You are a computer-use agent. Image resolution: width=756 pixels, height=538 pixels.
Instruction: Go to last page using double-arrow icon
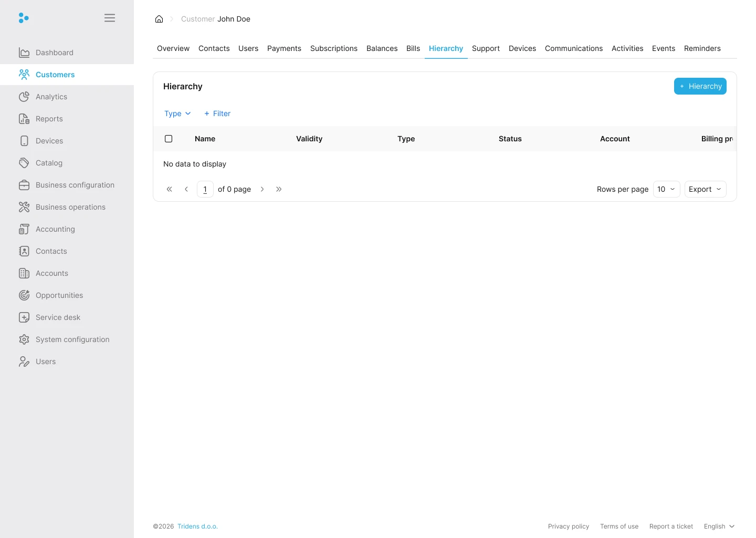pos(279,189)
